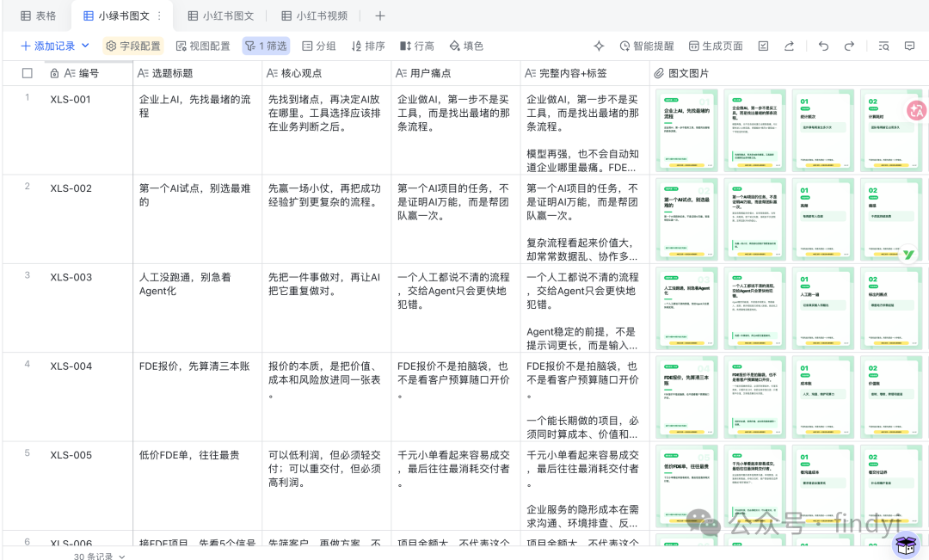Image resolution: width=929 pixels, height=560 pixels.
Task: Click the purple cube icon at bottom right
Action: (906, 545)
